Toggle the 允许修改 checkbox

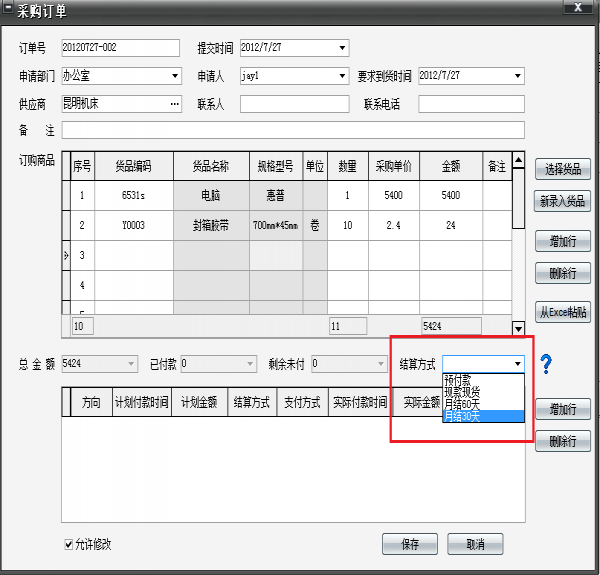[69, 544]
